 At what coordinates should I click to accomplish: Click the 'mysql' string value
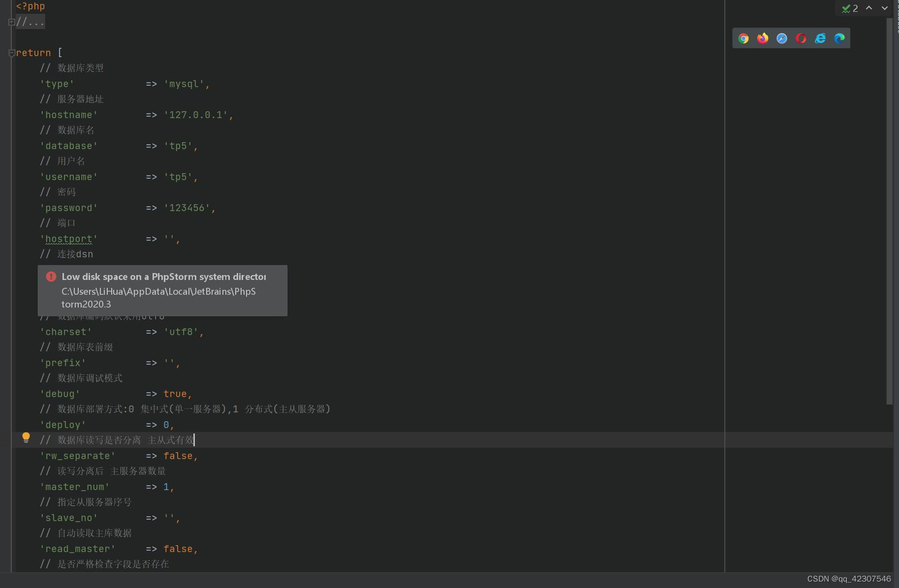tap(184, 84)
